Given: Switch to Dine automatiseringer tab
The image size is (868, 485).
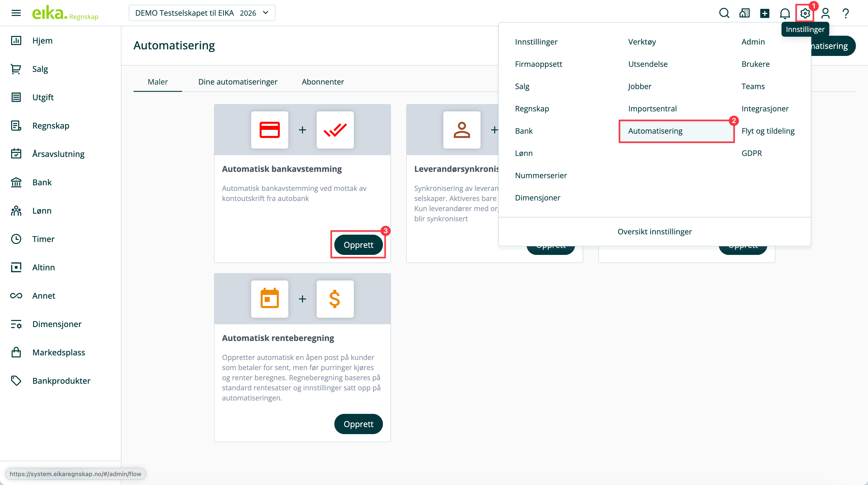Looking at the screenshot, I should click(x=237, y=82).
